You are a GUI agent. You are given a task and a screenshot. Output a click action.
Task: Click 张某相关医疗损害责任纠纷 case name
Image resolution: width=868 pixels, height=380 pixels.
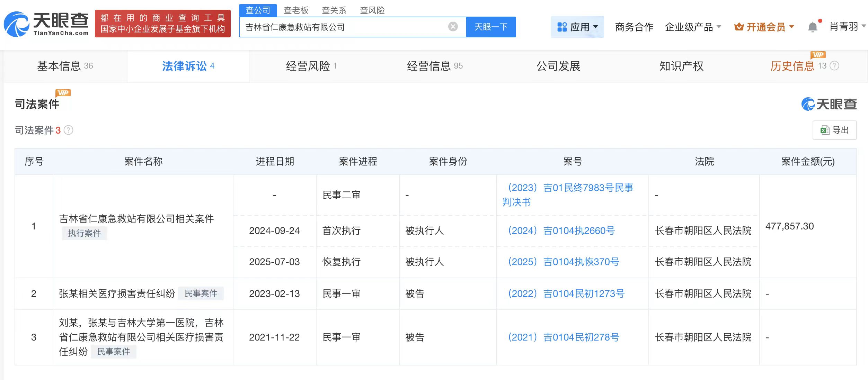(117, 293)
